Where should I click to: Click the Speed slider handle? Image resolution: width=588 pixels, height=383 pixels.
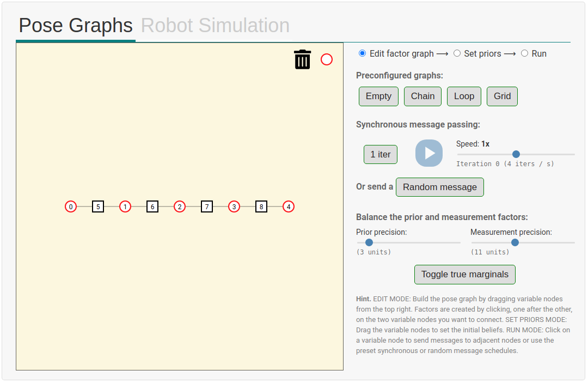pyautogui.click(x=516, y=154)
